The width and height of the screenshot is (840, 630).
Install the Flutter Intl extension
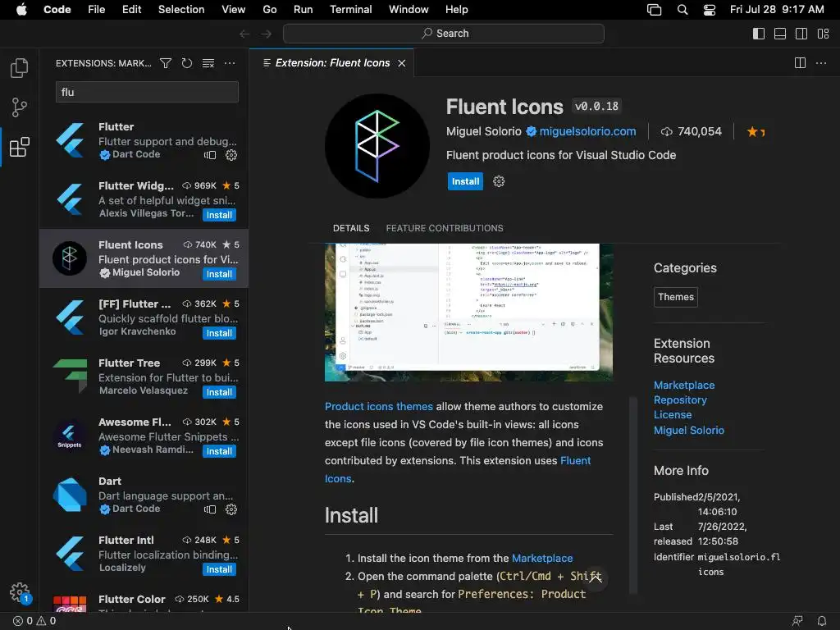pyautogui.click(x=219, y=569)
